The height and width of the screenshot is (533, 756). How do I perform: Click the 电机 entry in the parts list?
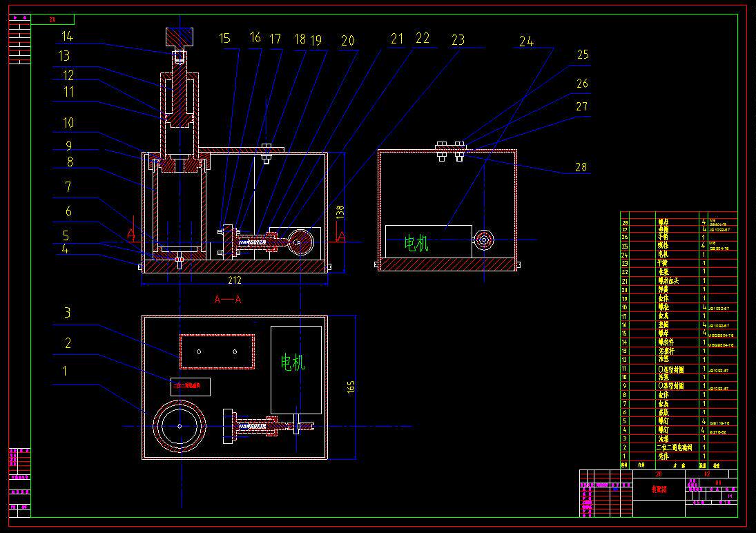pyautogui.click(x=663, y=254)
